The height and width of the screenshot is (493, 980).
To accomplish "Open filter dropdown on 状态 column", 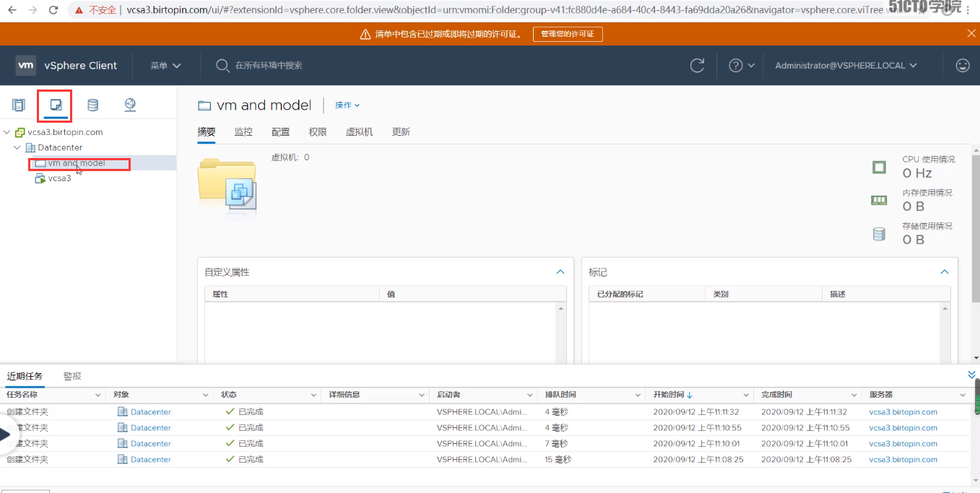I will point(313,396).
